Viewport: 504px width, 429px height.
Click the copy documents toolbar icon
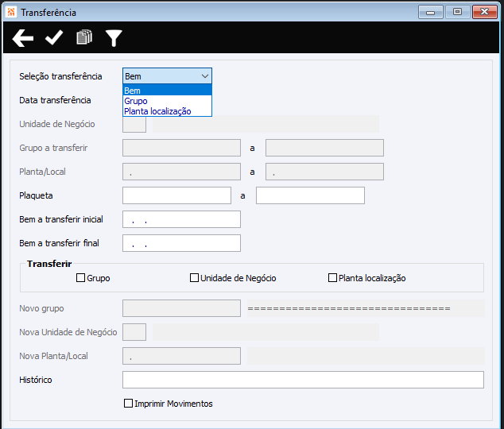click(x=84, y=37)
